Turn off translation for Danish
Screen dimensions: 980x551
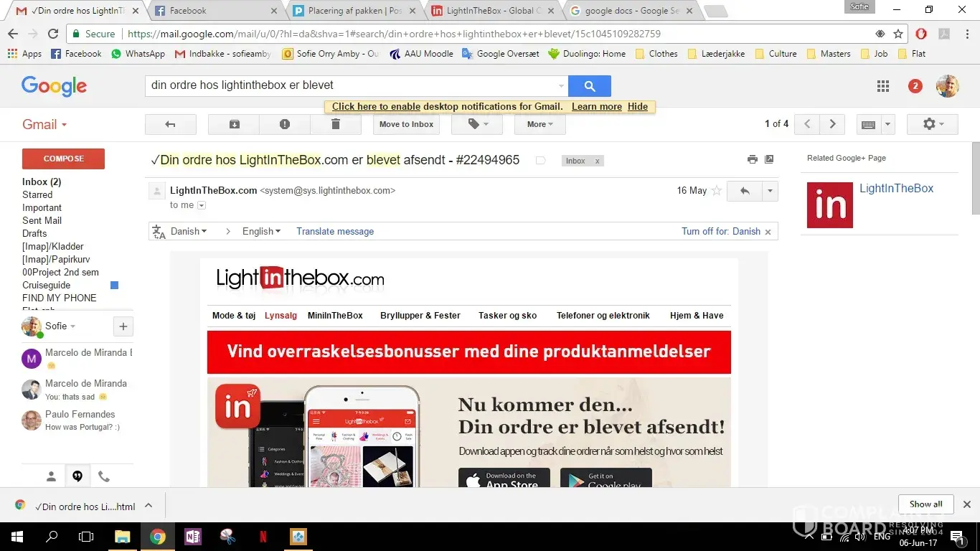tap(720, 232)
